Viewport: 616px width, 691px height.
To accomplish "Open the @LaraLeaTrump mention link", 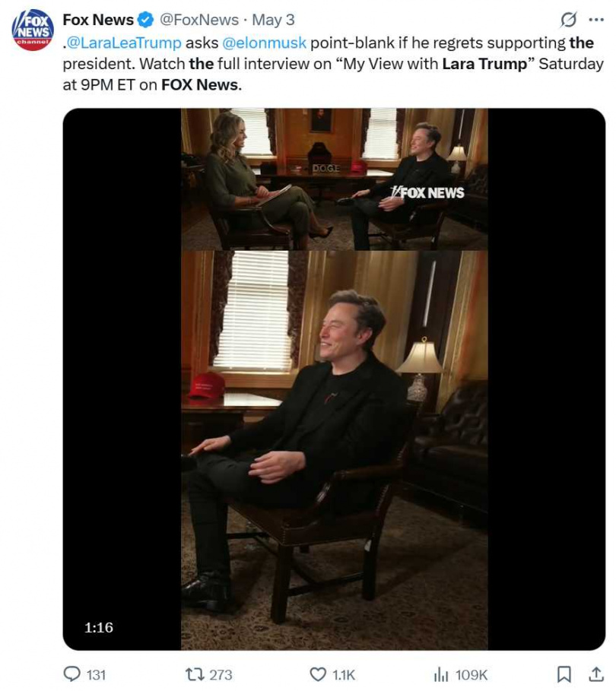I will (123, 43).
